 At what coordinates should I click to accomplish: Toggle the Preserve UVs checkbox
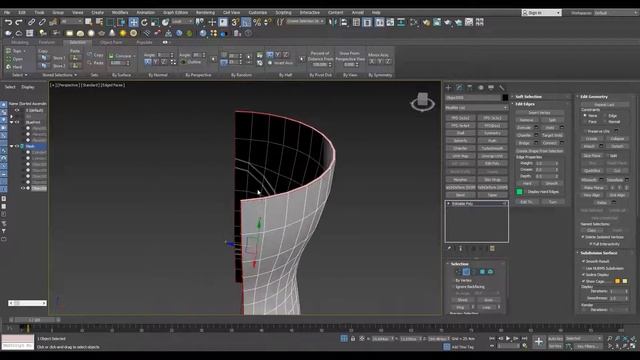tap(585, 131)
